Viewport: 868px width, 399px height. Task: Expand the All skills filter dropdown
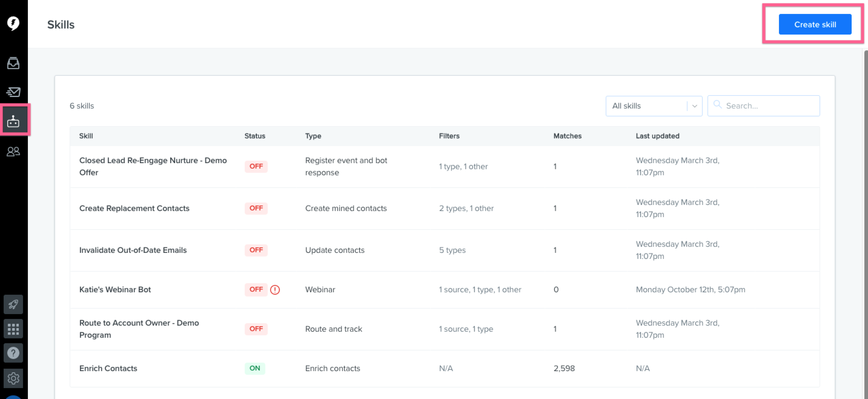pos(654,106)
